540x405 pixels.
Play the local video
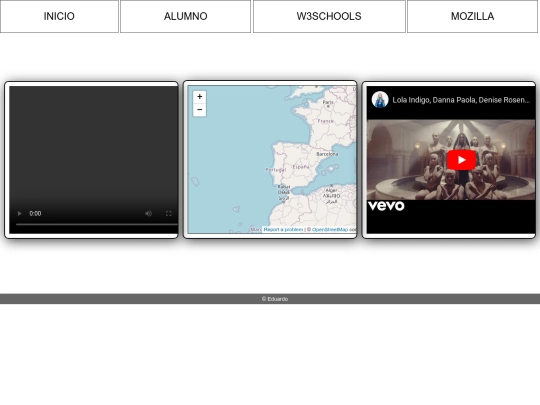tap(20, 214)
